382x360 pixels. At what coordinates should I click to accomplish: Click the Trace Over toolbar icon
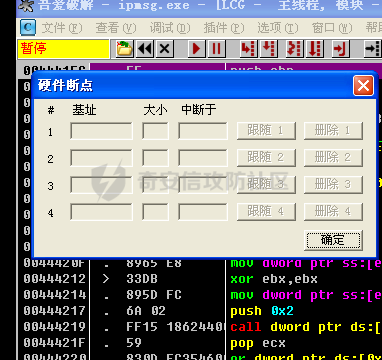(314, 49)
